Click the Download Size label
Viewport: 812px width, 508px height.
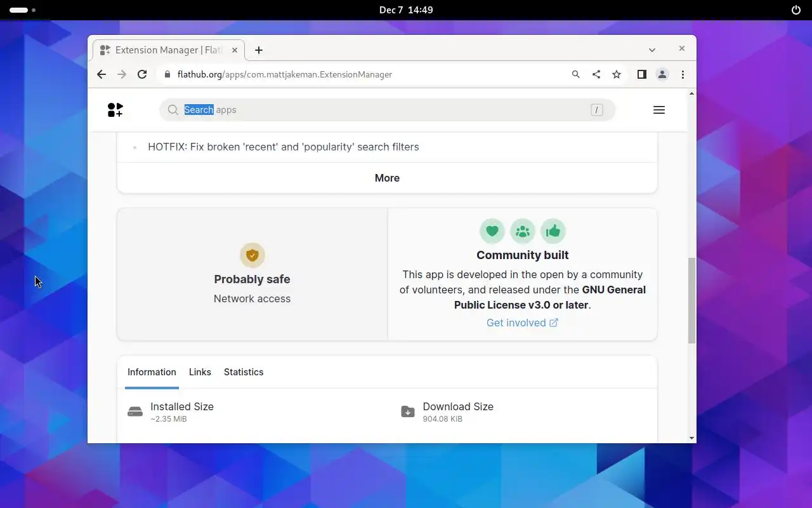coord(458,406)
